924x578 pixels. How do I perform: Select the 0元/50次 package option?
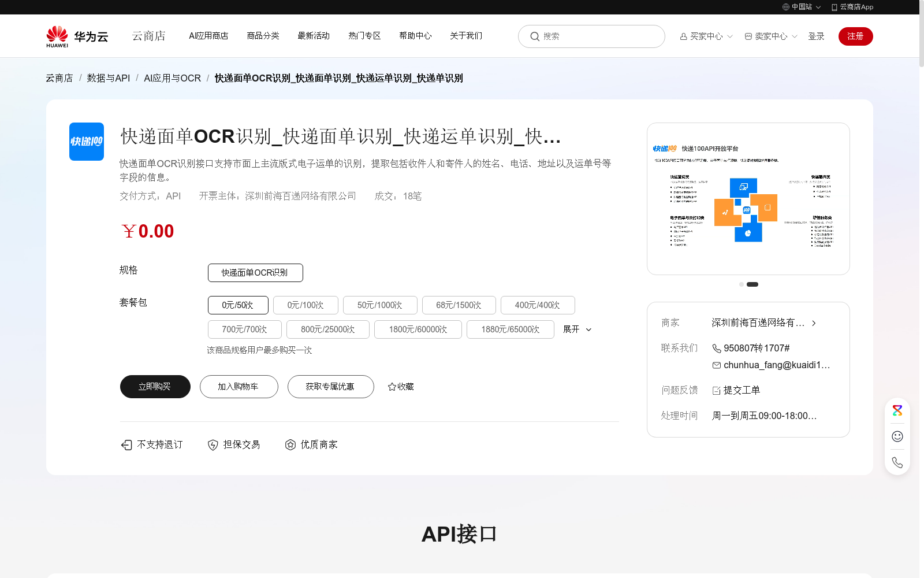238,305
